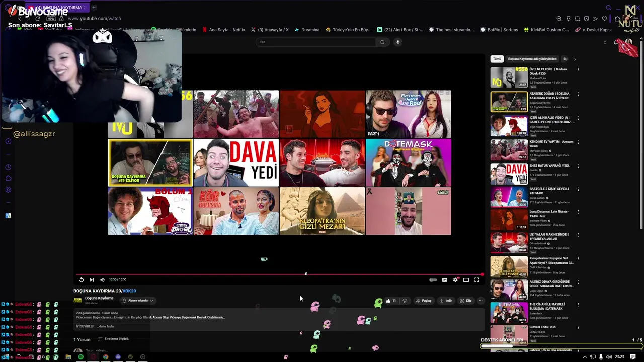
Task: Enter fullscreen via player fullscreen icon
Action: pyautogui.click(x=477, y=280)
